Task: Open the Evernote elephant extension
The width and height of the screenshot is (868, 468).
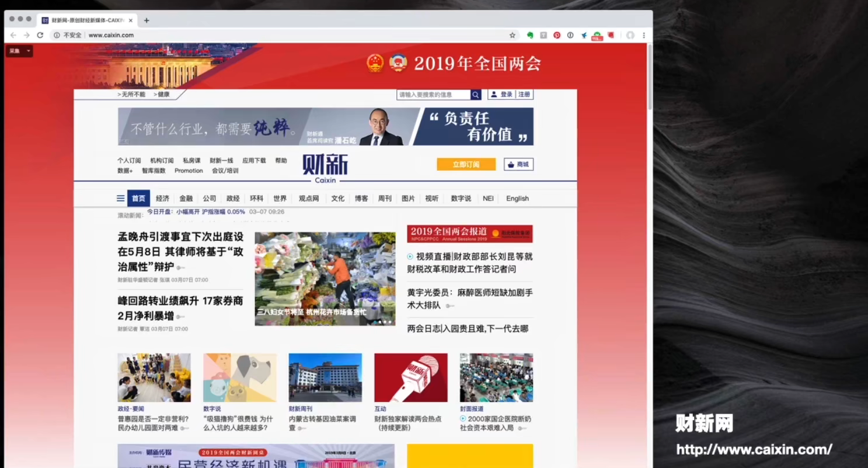Action: coord(530,35)
